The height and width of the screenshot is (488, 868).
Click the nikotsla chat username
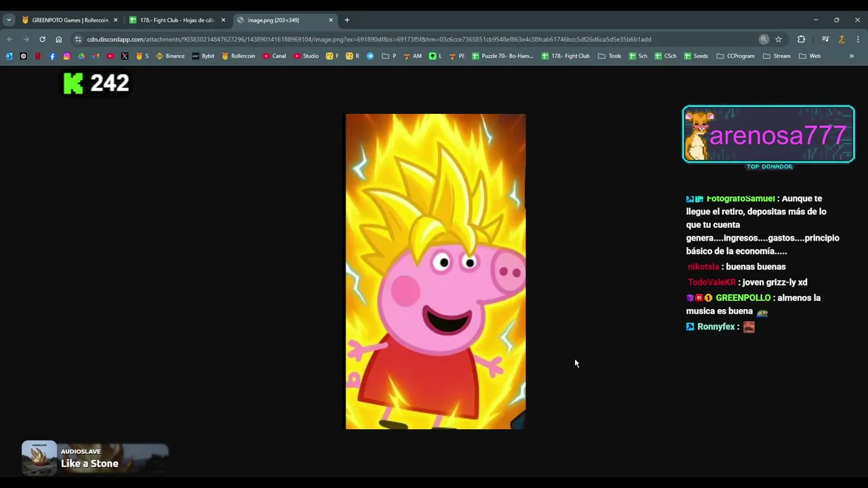click(703, 267)
